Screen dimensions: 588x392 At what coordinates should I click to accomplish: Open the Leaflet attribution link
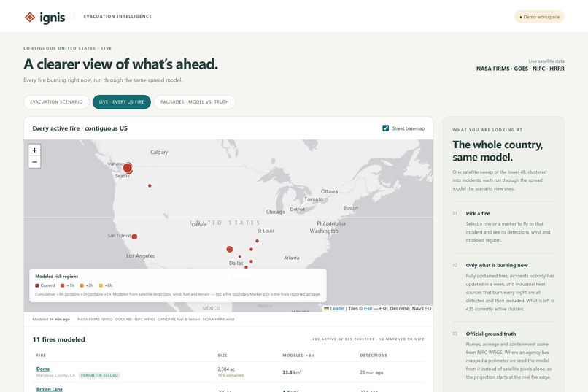(337, 308)
